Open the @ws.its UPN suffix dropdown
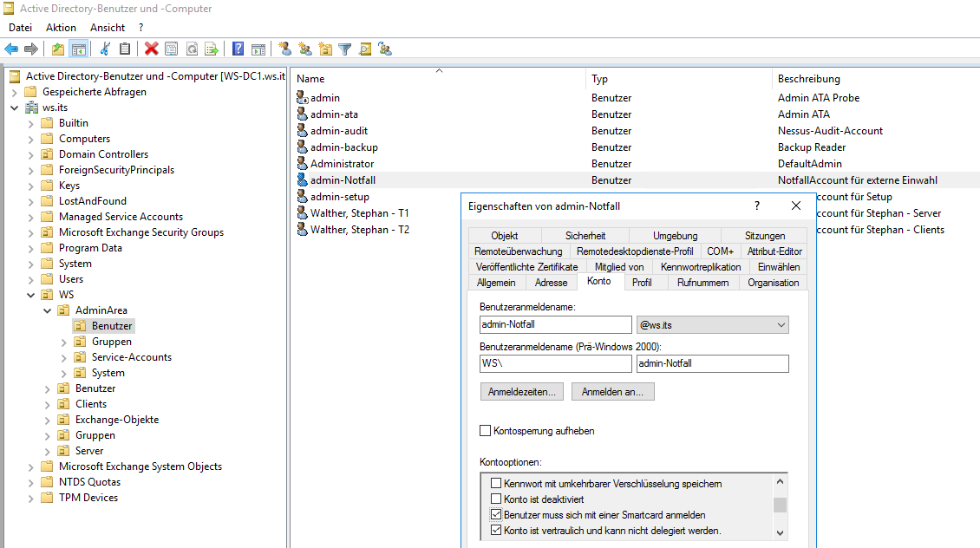The height and width of the screenshot is (548, 980). click(781, 325)
